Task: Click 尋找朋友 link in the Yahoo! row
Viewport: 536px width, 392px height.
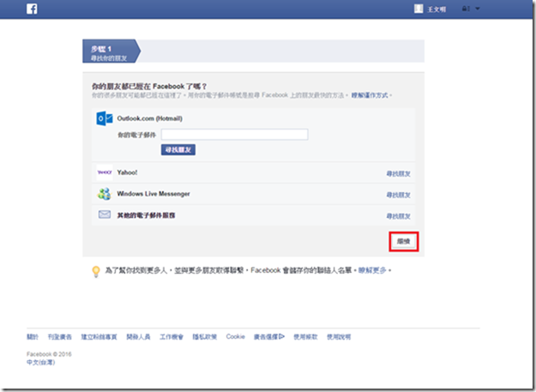Action: [398, 174]
